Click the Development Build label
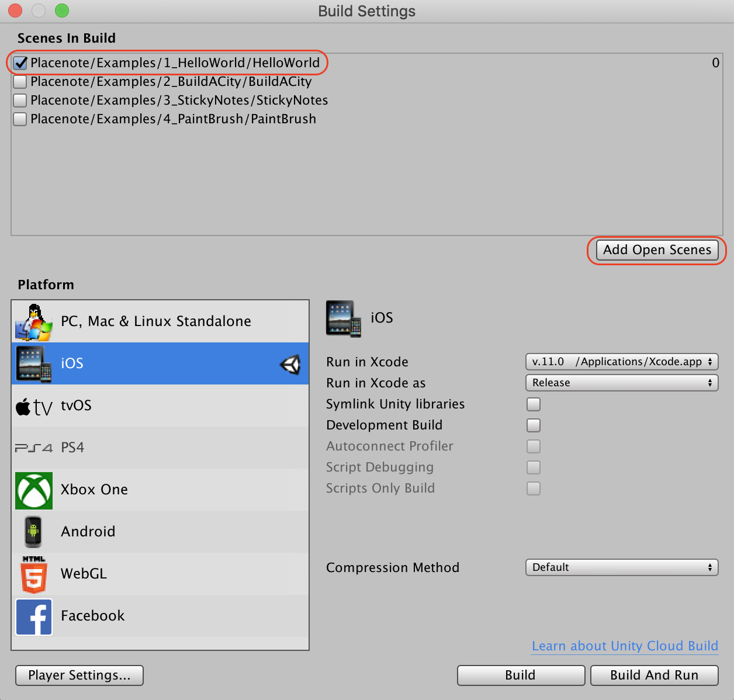Screen dimensions: 734x700 (x=384, y=425)
